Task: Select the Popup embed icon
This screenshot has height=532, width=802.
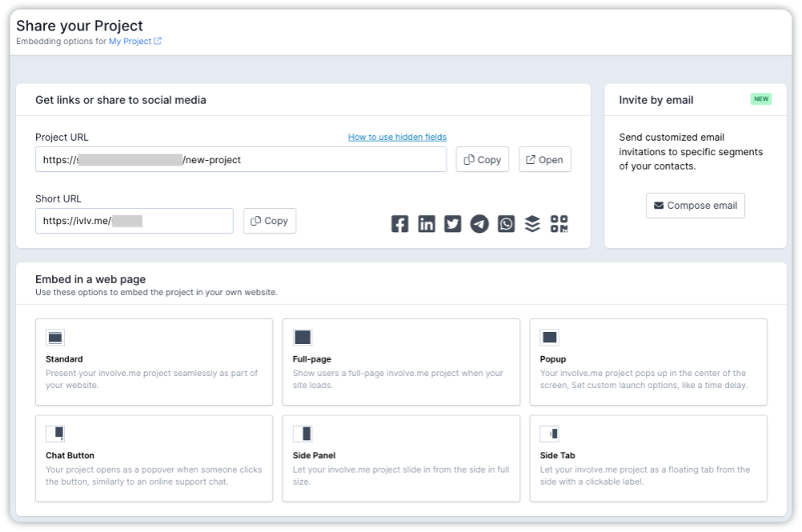Action: [x=550, y=337]
